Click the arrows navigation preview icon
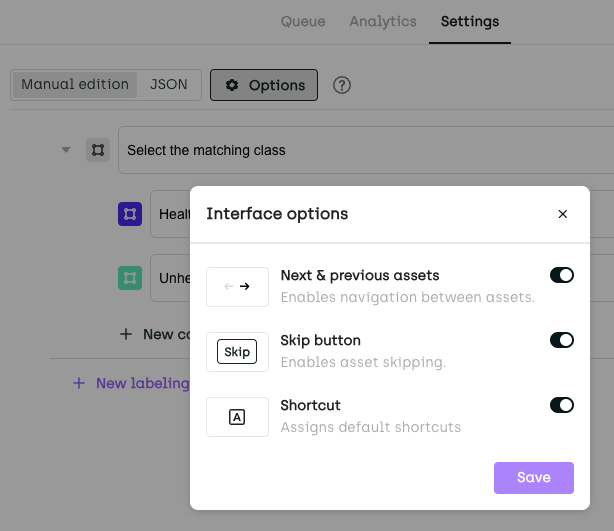 pos(237,287)
